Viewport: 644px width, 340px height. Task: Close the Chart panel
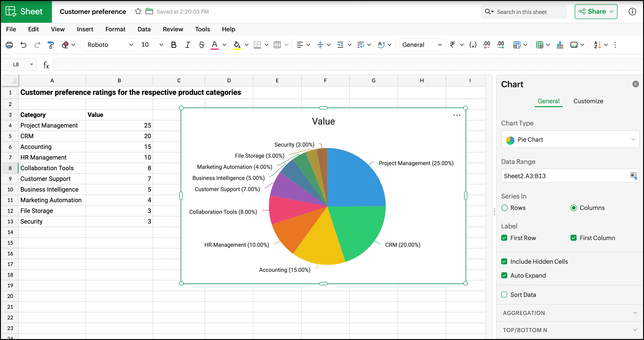[x=636, y=84]
